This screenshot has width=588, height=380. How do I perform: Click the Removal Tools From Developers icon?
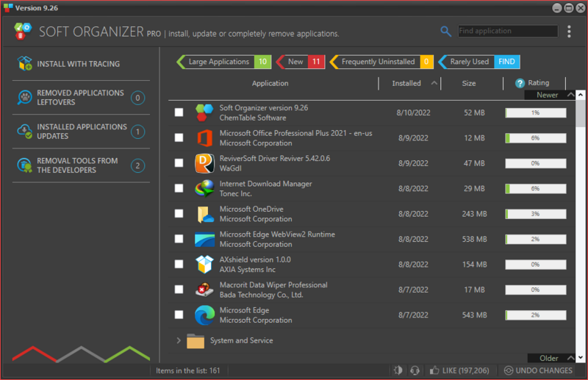(x=25, y=165)
